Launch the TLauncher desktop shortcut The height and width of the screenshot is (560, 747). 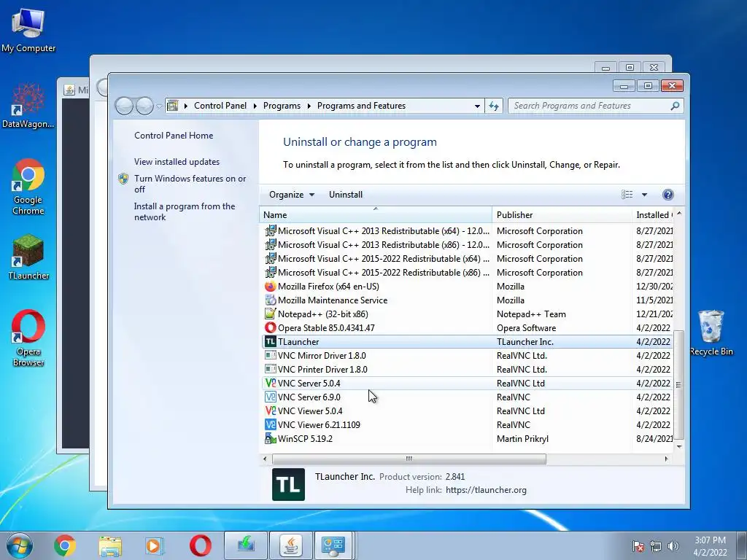point(28,257)
